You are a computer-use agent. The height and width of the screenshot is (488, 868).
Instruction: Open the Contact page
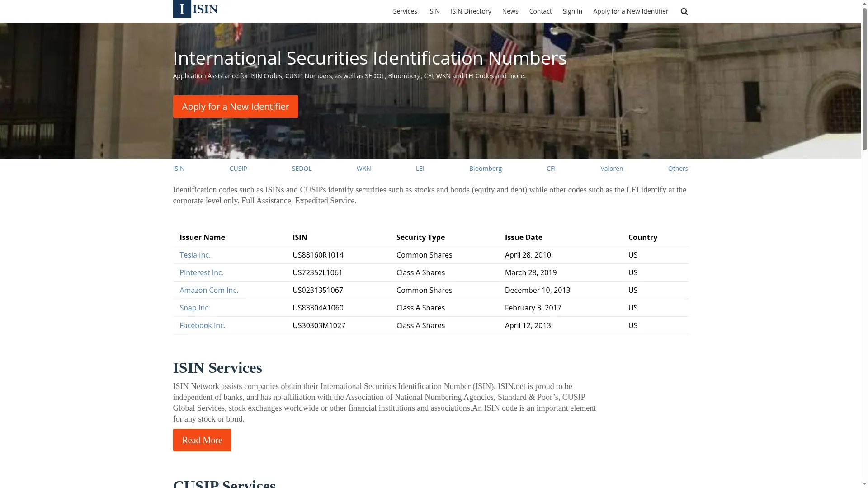click(x=540, y=11)
